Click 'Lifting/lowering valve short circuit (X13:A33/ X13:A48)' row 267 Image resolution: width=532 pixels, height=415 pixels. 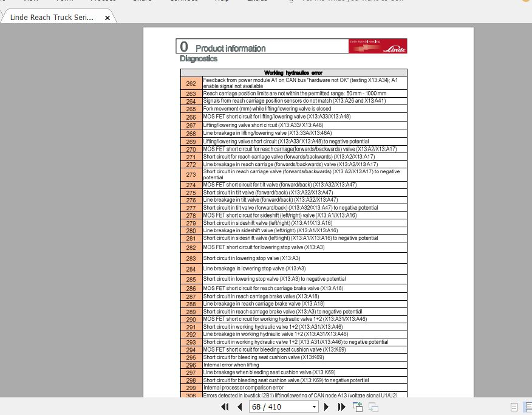(263, 125)
